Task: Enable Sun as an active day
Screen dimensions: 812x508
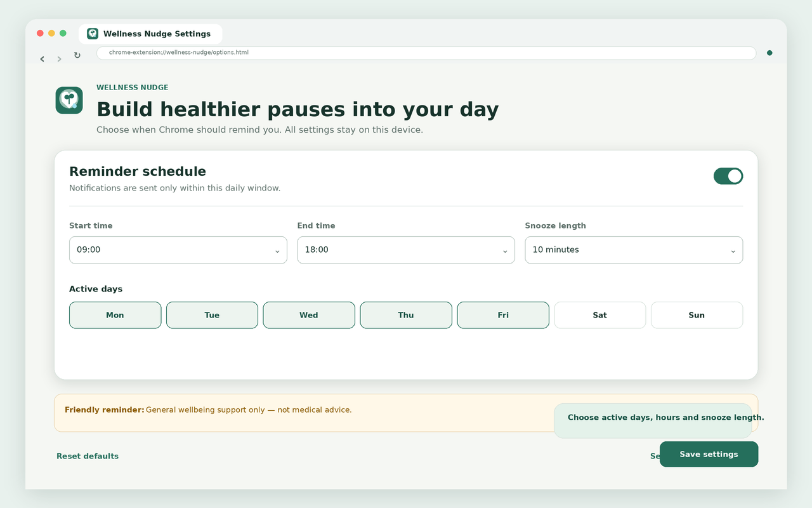Action: click(x=697, y=315)
